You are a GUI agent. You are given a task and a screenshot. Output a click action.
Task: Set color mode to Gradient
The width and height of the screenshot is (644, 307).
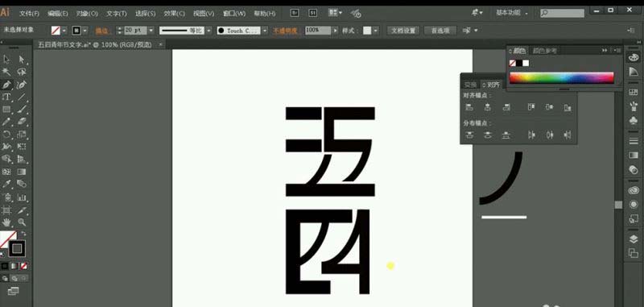point(14,266)
